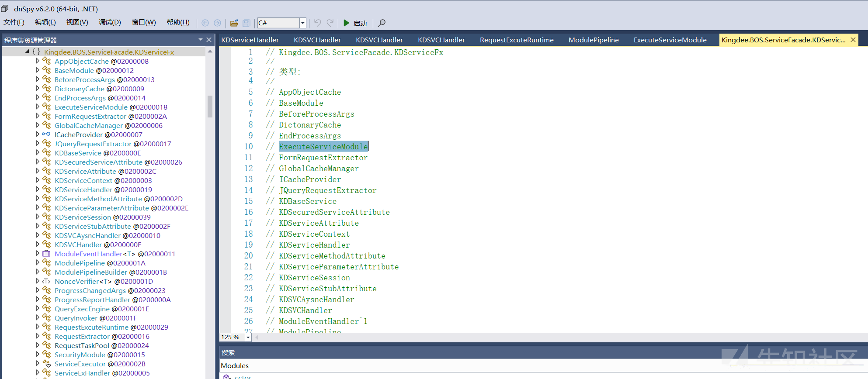
Task: Select the NonceVerifier<T> generic class icon
Action: (46, 281)
